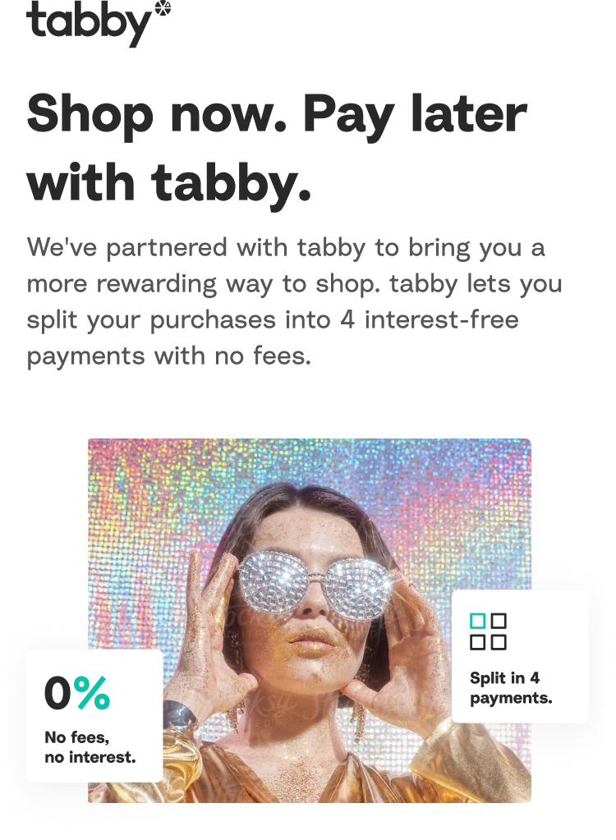Click the bottom-right empty square in grid icon
This screenshot has width=616, height=840.
pos(499,642)
